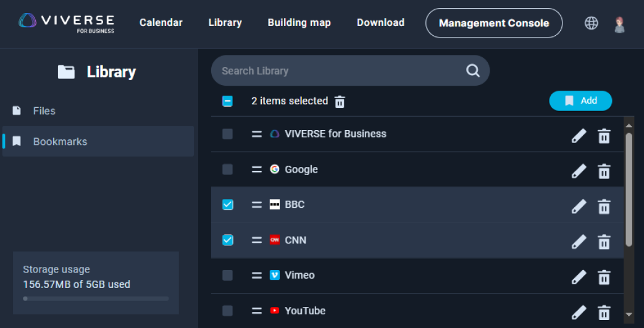Check the Google bookmark checkbox
This screenshot has height=328, width=644.
(228, 170)
